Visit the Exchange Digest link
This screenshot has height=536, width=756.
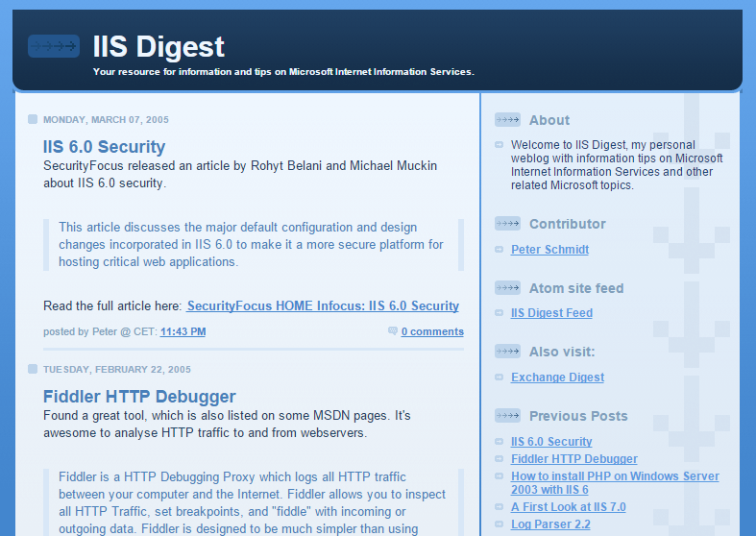tap(557, 377)
